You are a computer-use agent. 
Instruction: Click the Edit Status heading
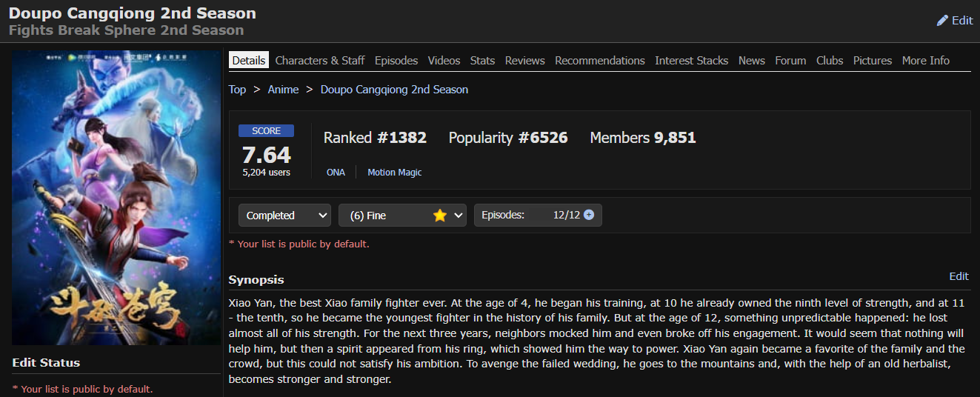46,363
